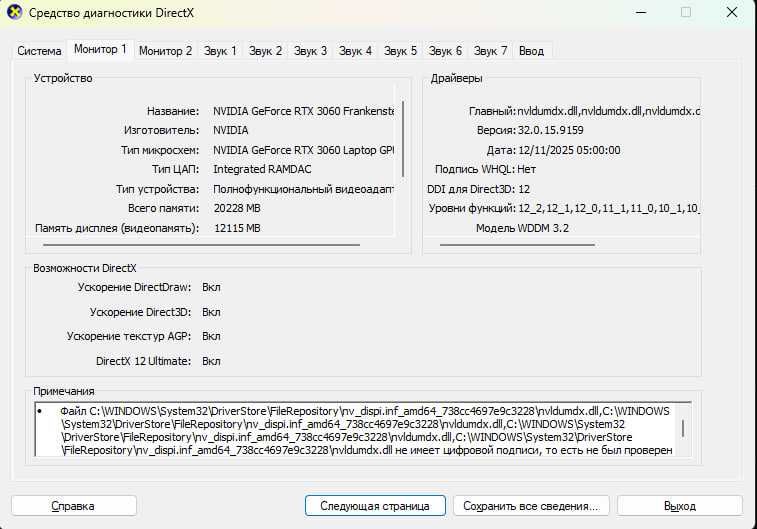This screenshot has height=529, width=757.
Task: Open the Звук 1 tab
Action: click(220, 51)
